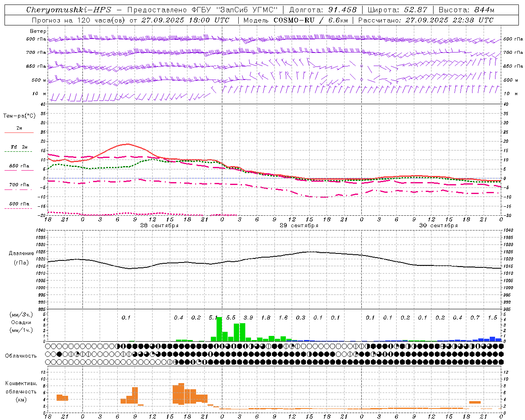Select the 30 сентября date label

(438, 226)
